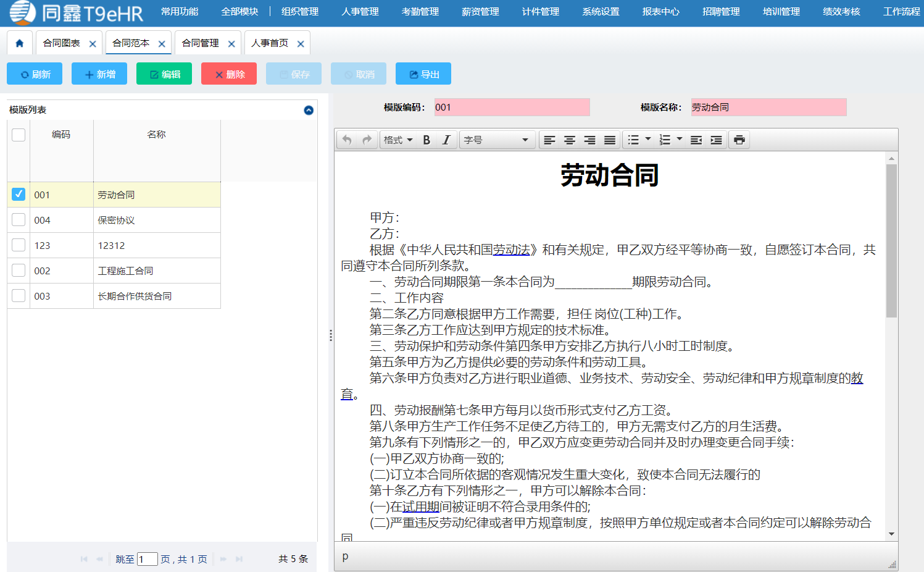This screenshot has width=924, height=572.
Task: Open the 字号 font size dropdown
Action: tap(497, 140)
